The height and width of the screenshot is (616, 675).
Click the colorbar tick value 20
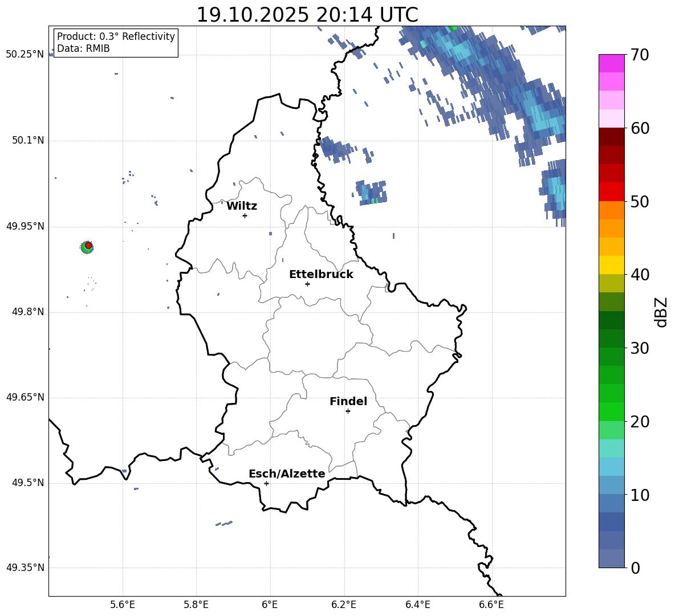tap(640, 422)
